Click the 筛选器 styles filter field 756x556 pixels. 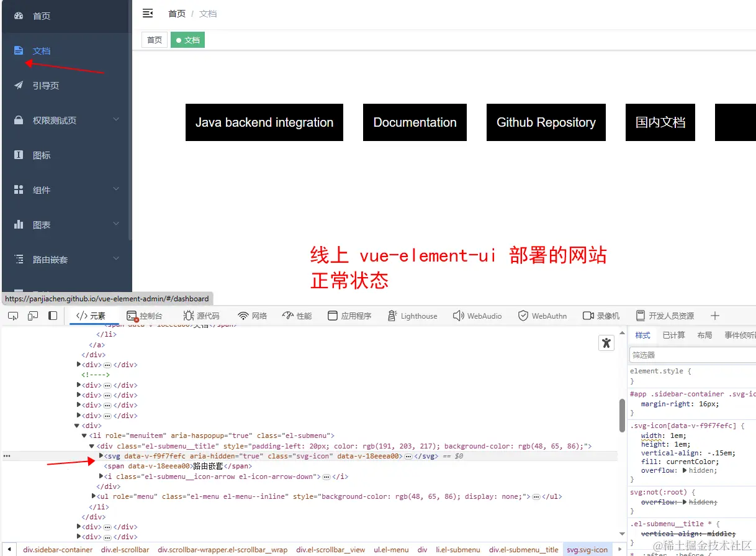(x=693, y=355)
